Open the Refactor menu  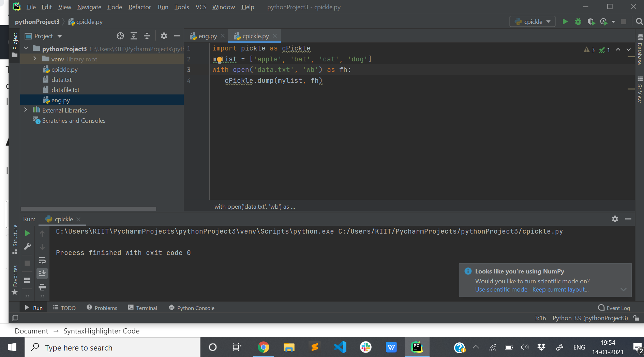139,7
